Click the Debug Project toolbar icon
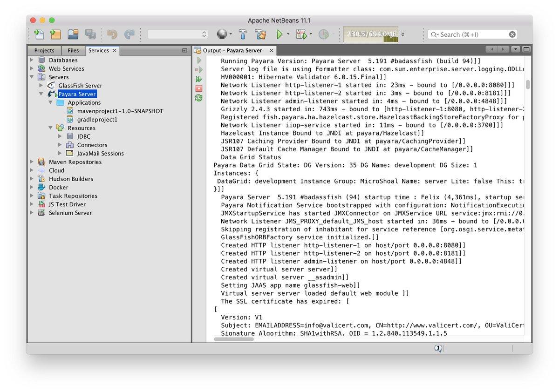The image size is (559, 392). [x=301, y=34]
